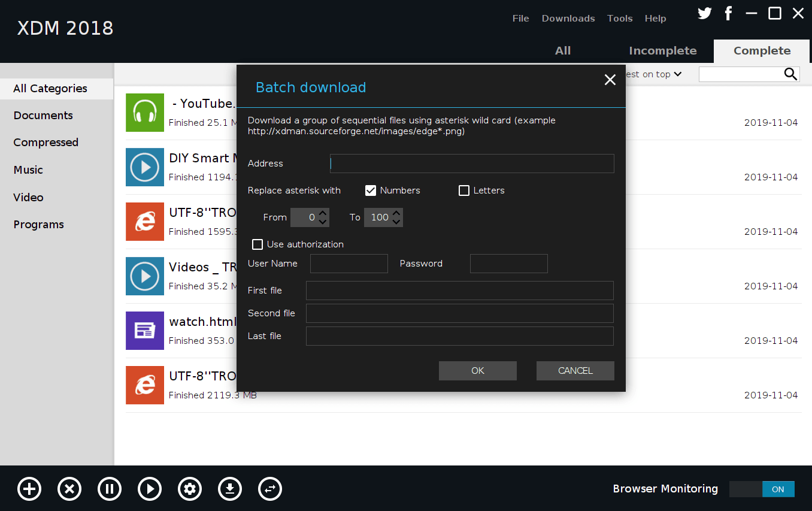This screenshot has height=511, width=812.
Task: Check the Use authorization box
Action: pos(257,244)
